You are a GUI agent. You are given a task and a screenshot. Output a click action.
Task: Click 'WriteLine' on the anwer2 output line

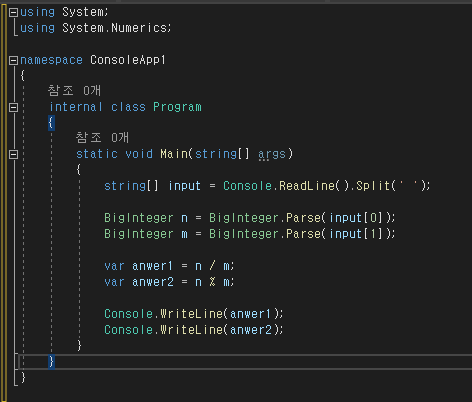(191, 330)
